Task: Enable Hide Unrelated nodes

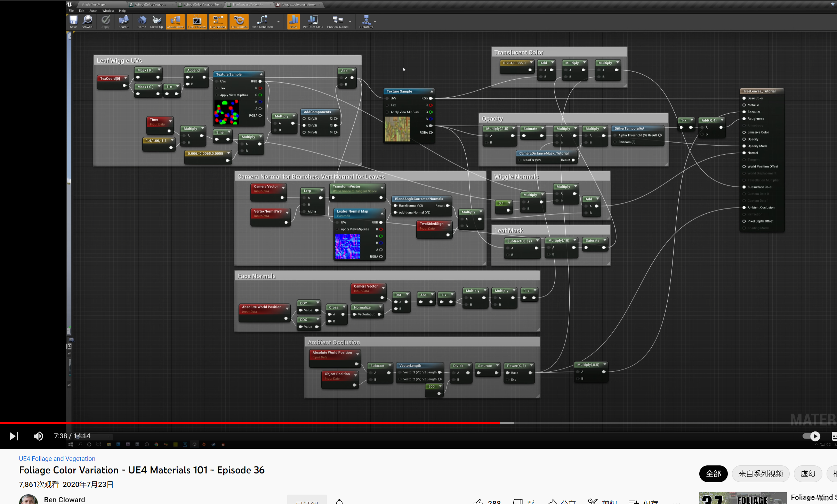Action: pyautogui.click(x=262, y=22)
